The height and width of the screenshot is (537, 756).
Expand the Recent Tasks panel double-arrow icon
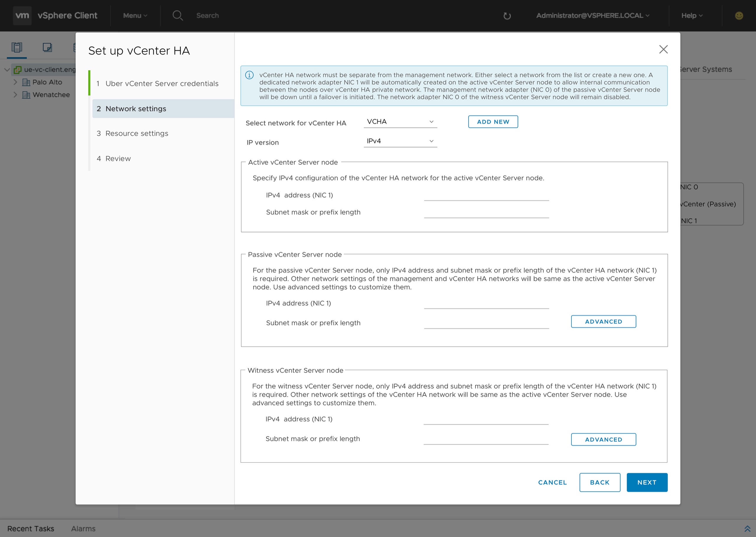[747, 528]
